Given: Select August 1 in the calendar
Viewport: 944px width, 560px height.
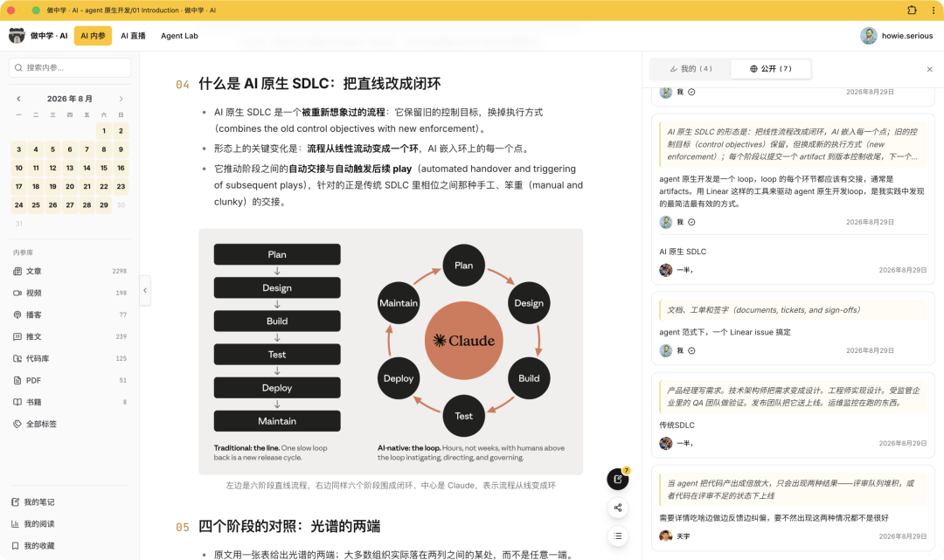Looking at the screenshot, I should [x=104, y=130].
